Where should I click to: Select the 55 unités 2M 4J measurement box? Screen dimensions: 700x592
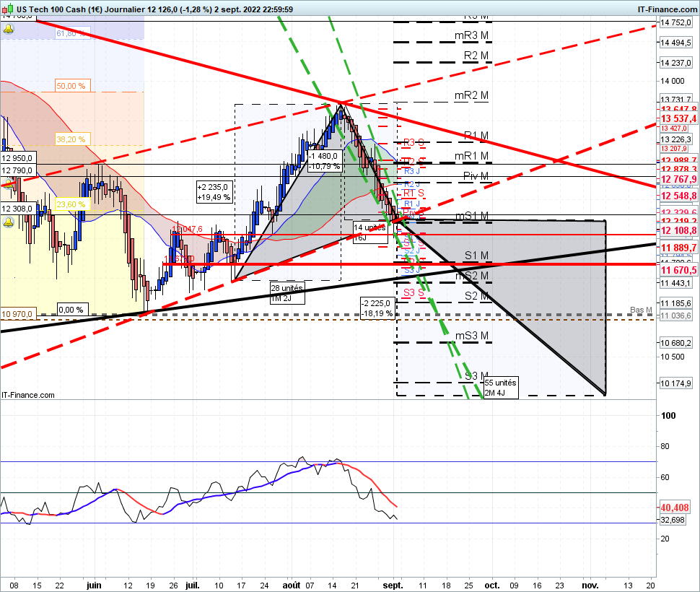[501, 388]
